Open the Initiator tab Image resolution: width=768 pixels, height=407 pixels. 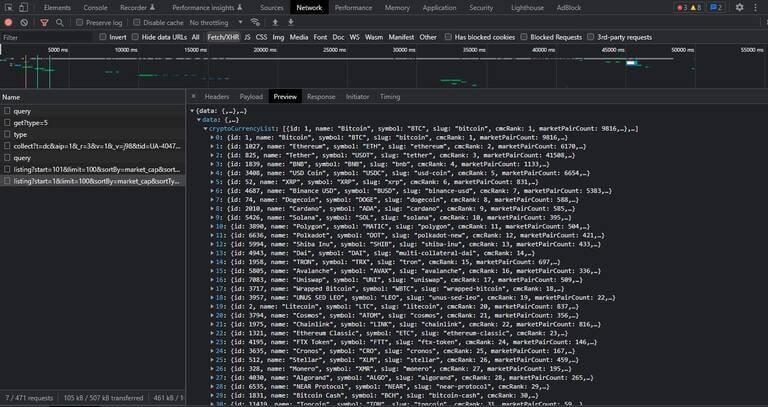tap(358, 96)
